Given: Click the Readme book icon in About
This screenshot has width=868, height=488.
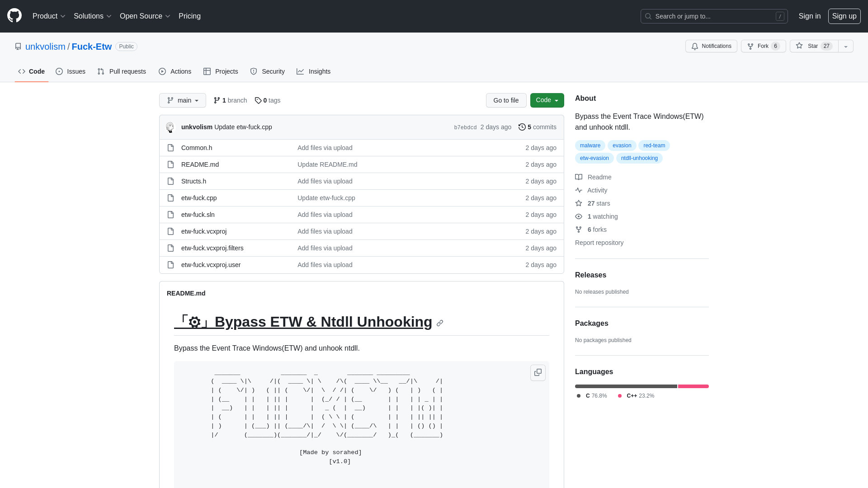Looking at the screenshot, I should (x=579, y=177).
